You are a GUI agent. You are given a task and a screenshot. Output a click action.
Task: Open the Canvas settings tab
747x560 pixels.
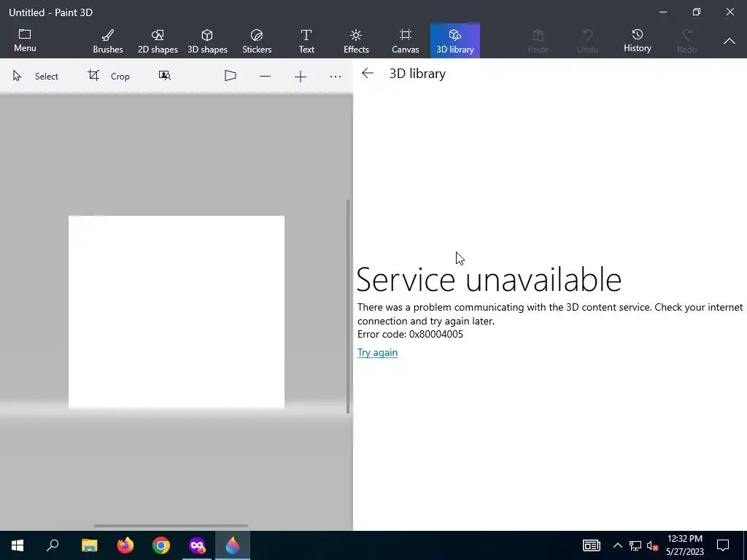click(406, 41)
